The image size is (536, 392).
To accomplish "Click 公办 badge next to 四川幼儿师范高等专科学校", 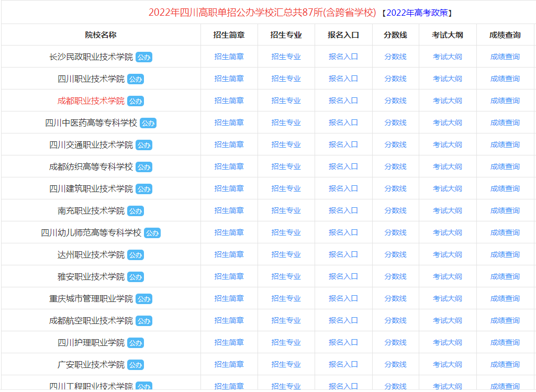I will tap(152, 233).
